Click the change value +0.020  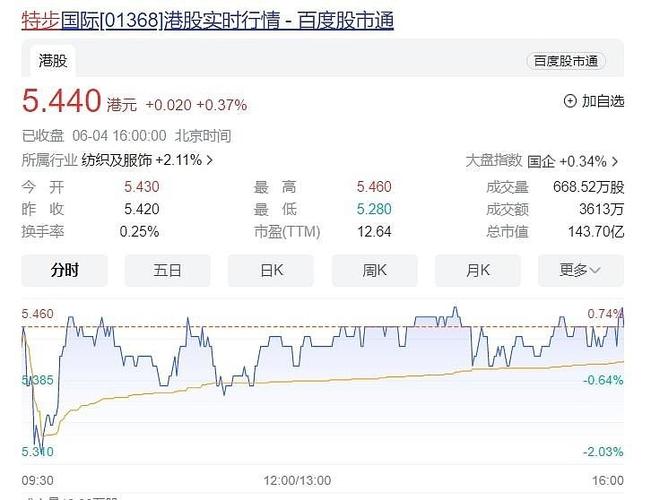click(x=169, y=105)
